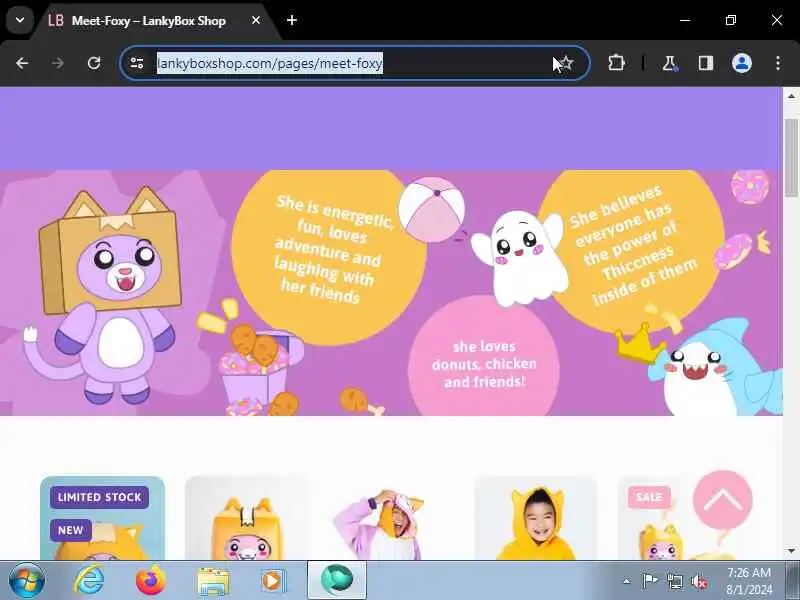Viewport: 800px width, 600px height.
Task: Open the Extensions puzzle icon
Action: (616, 63)
